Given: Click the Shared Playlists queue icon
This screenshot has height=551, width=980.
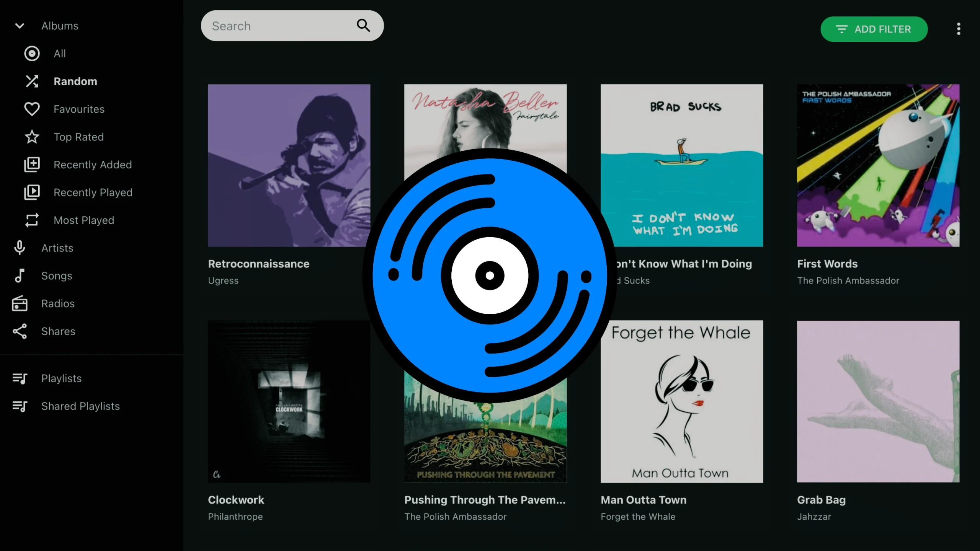Looking at the screenshot, I should click(x=20, y=406).
